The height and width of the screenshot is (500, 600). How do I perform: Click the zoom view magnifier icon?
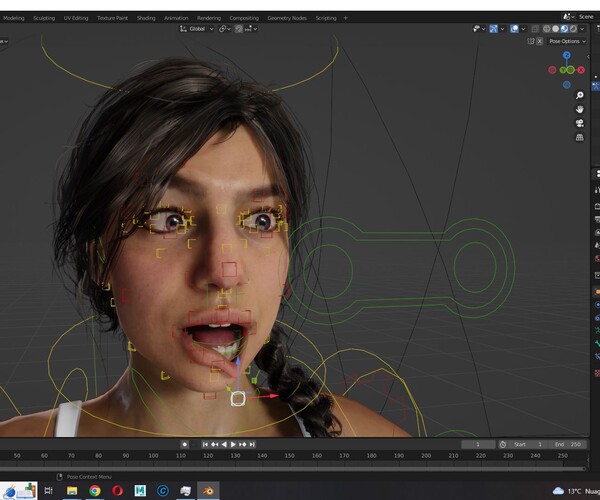point(580,95)
